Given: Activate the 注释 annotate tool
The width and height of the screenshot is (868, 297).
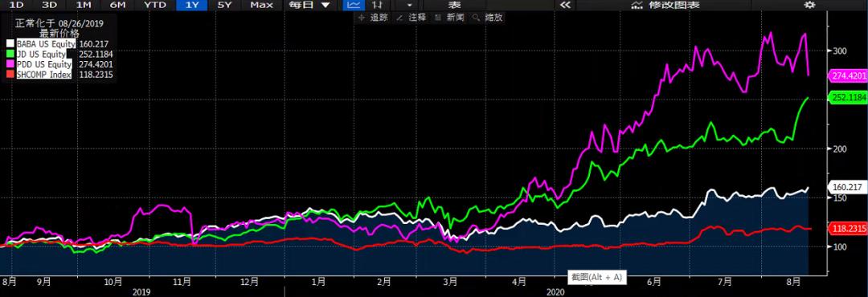Looking at the screenshot, I should 411,18.
